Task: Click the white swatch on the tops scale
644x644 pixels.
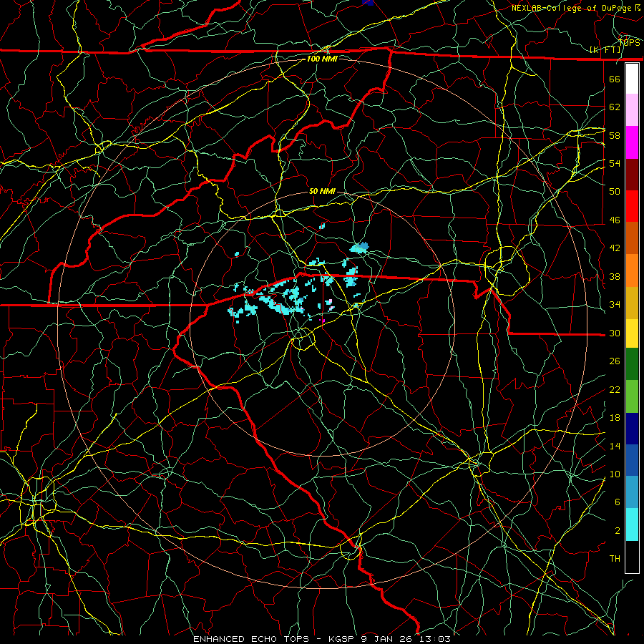Action: [x=632, y=79]
